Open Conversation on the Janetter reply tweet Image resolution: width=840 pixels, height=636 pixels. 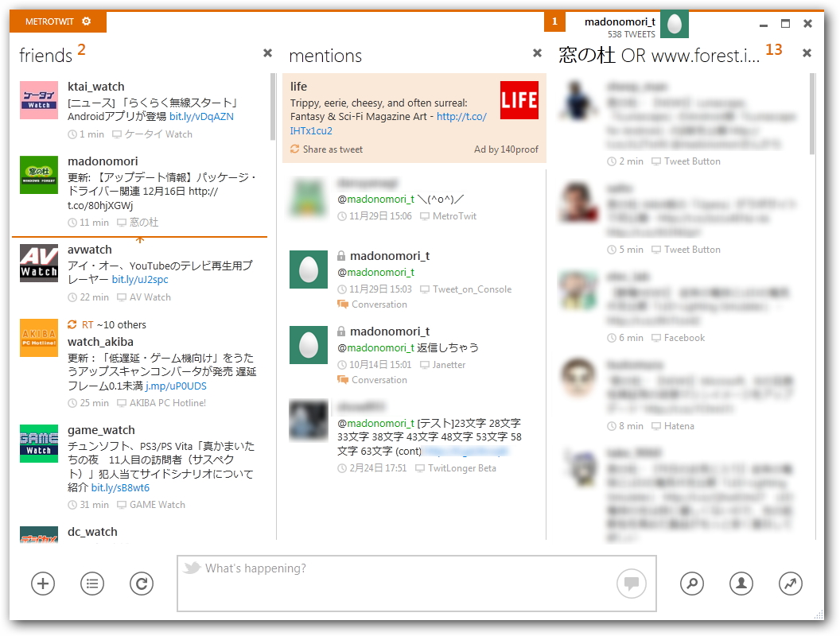[381, 380]
